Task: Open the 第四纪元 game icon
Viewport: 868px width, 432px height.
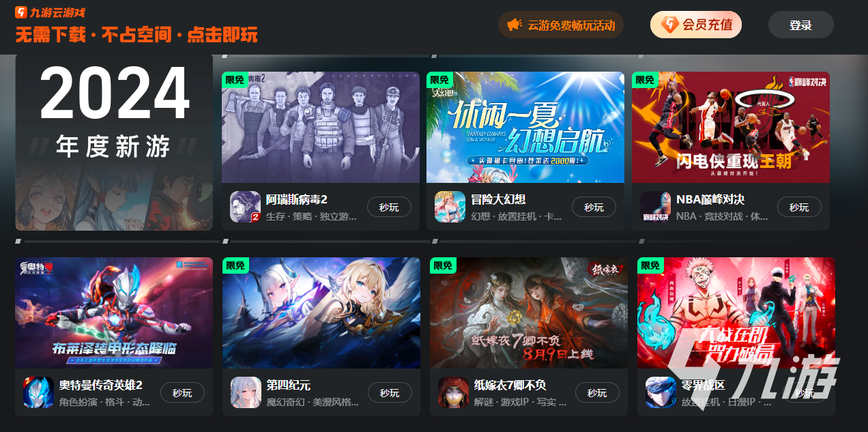Action: [246, 392]
